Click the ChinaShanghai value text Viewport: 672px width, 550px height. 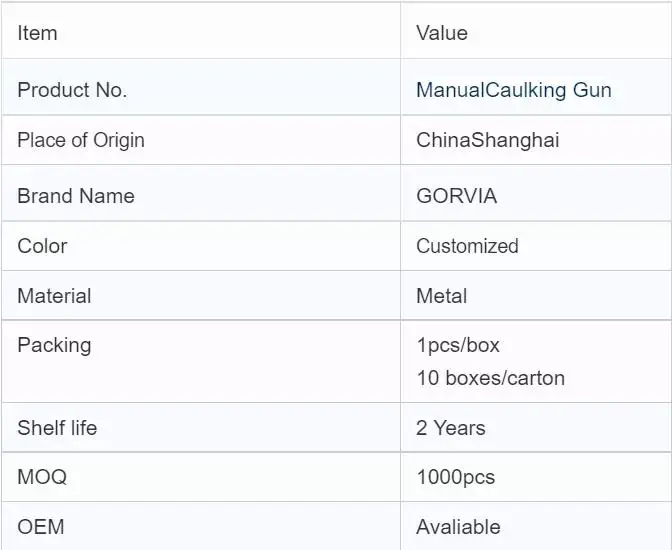point(487,140)
